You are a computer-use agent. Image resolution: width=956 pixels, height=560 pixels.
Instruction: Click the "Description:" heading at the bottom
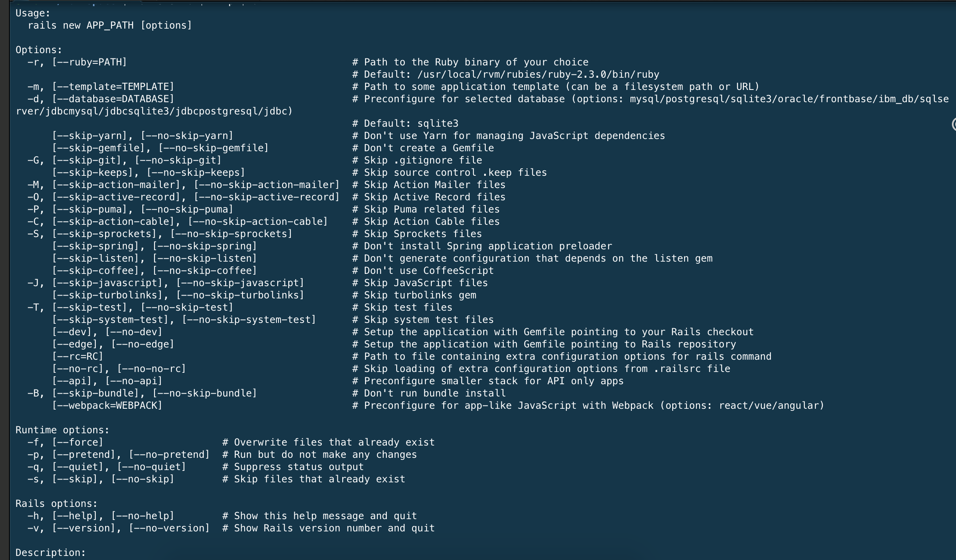click(50, 553)
